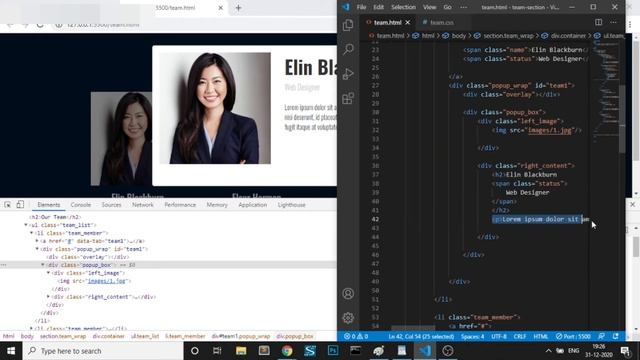The height and width of the screenshot is (360, 640).
Task: Click section.team_wrap in the VS Code breadcrumb
Action: point(508,36)
